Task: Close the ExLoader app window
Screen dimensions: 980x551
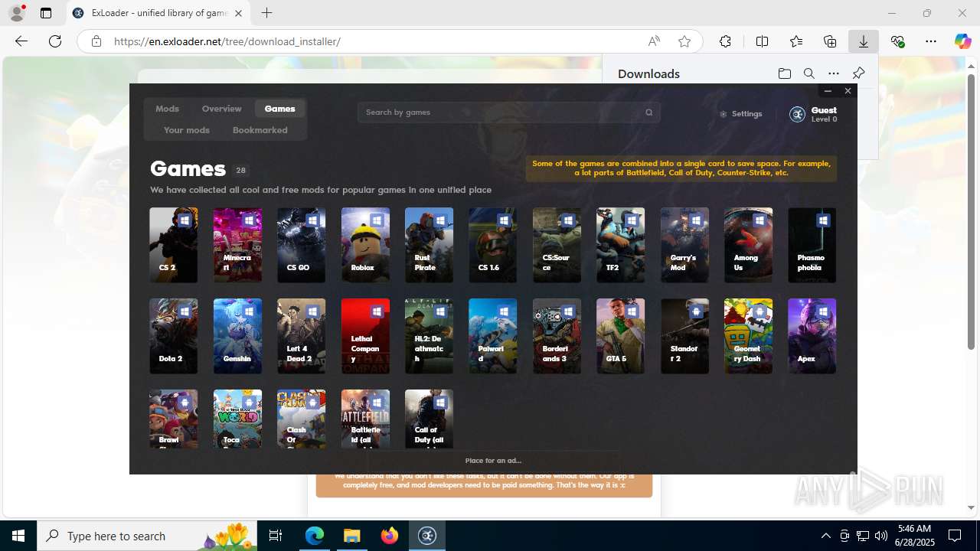Action: (848, 91)
